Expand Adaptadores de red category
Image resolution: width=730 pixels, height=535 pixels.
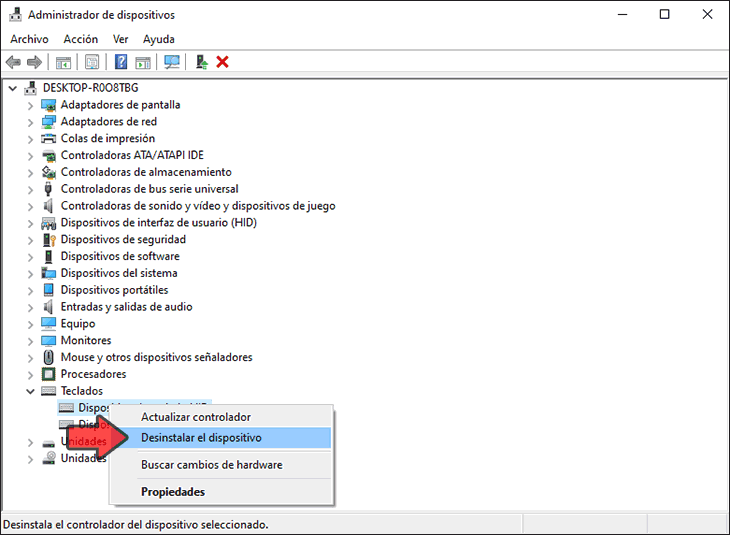point(30,122)
